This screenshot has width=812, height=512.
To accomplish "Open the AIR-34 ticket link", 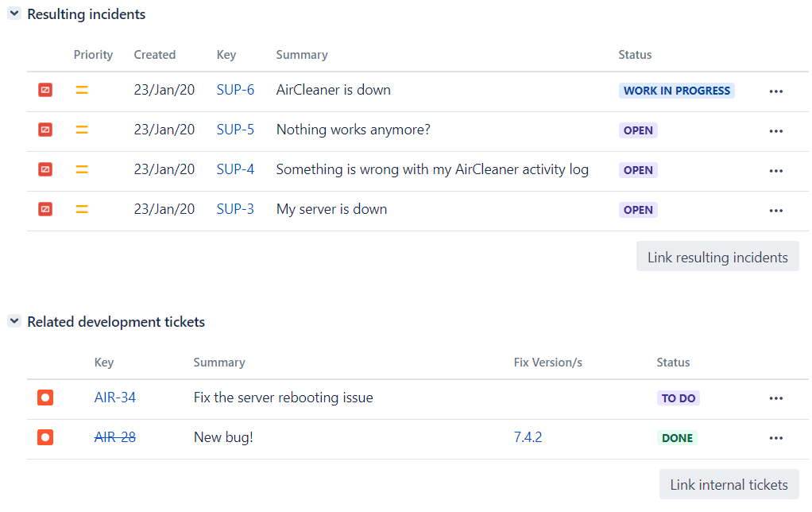I will [115, 398].
